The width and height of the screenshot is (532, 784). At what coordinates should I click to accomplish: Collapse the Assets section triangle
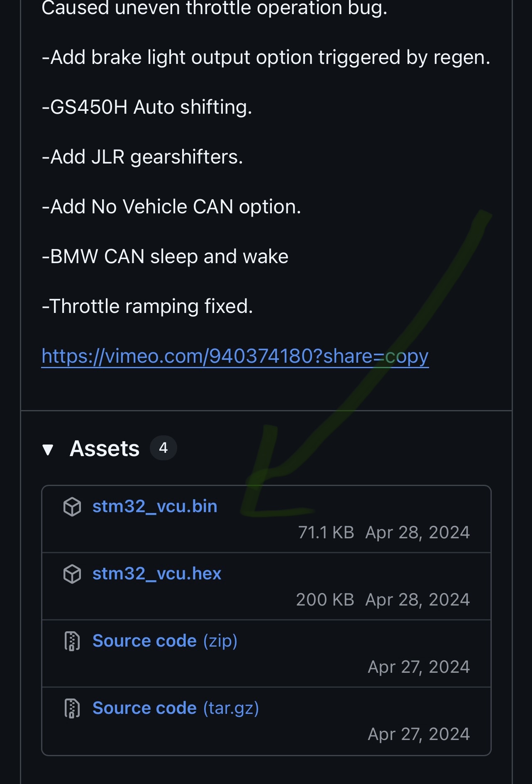48,449
